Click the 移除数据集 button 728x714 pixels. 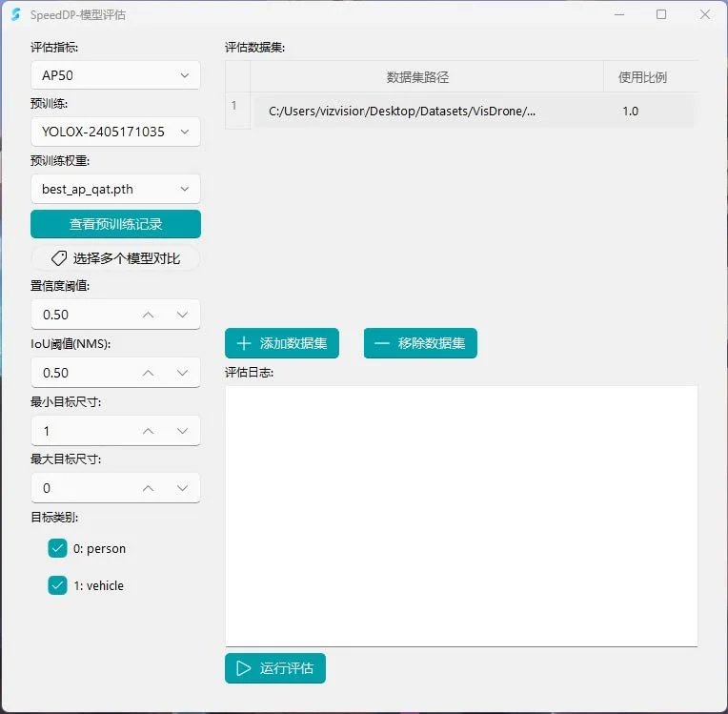(420, 343)
